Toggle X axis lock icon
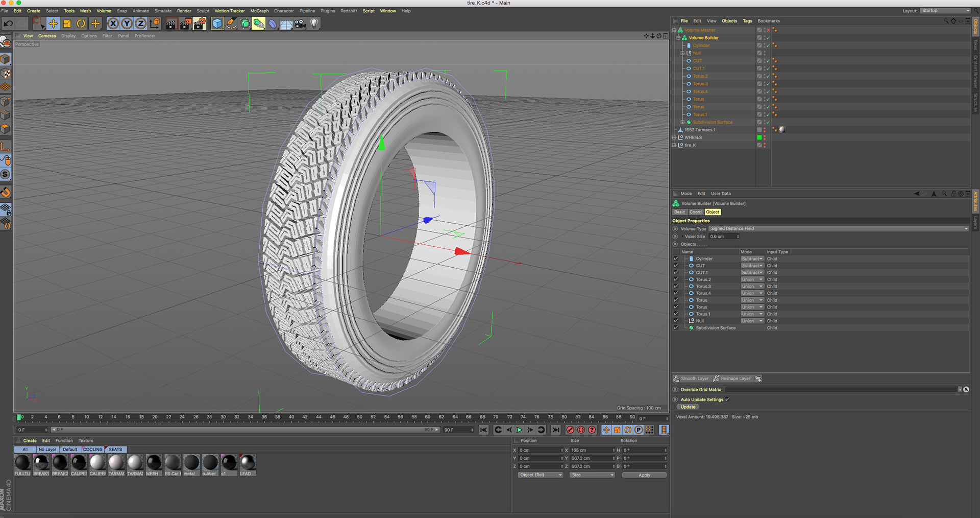Image resolution: width=980 pixels, height=518 pixels. [113, 23]
